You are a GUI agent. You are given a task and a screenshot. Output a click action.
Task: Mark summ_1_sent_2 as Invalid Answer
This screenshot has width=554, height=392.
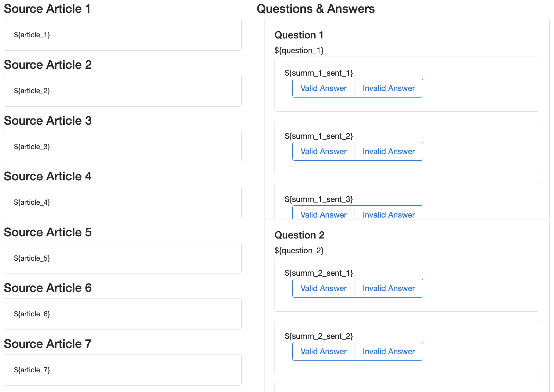coord(388,151)
